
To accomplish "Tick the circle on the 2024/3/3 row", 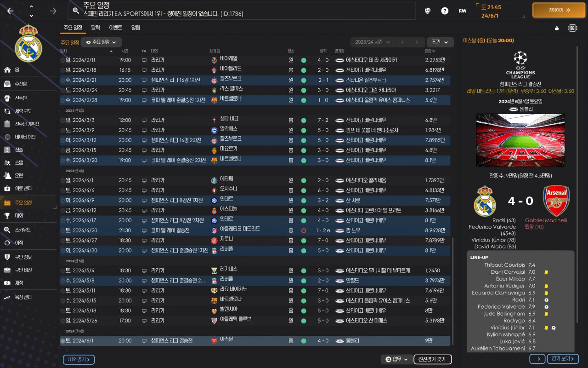I will [x=63, y=120].
